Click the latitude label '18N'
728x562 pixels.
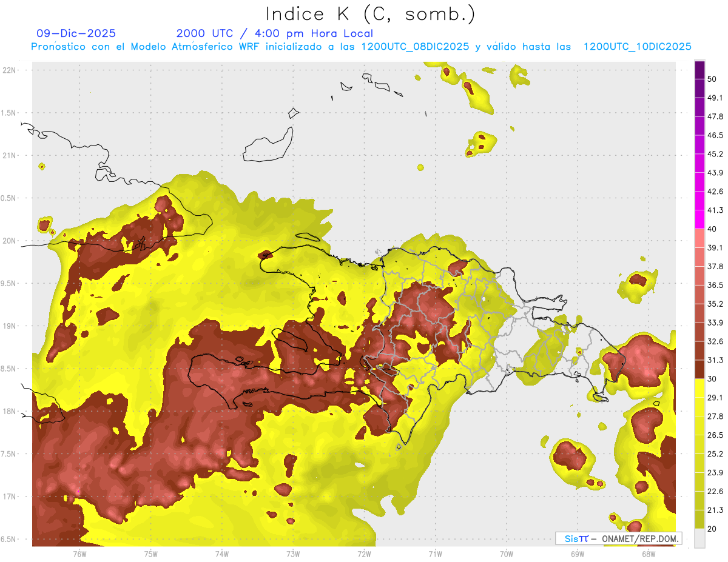click(9, 412)
